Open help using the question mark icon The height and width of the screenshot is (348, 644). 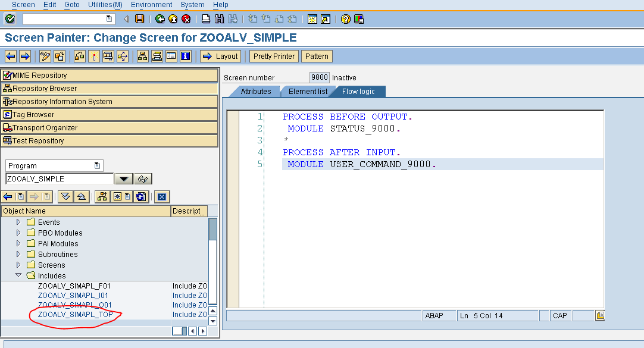345,18
